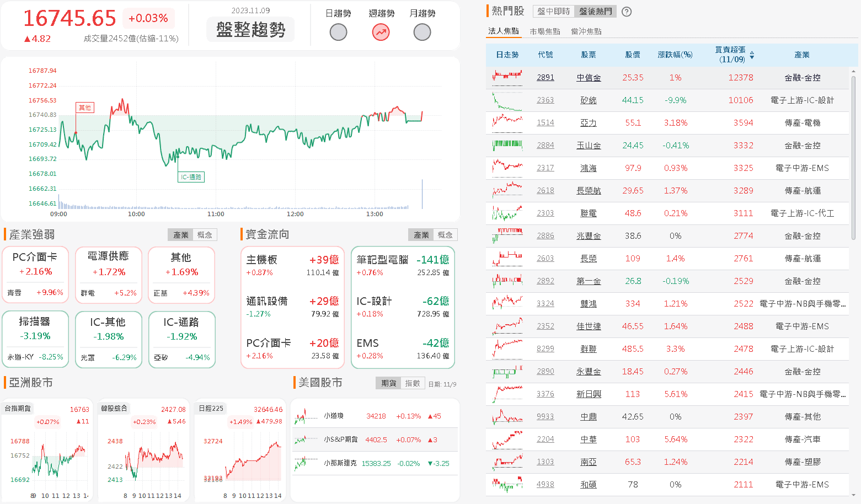Toggle 概念 in 產業強弱 section
Image resolution: width=861 pixels, height=504 pixels.
205,235
